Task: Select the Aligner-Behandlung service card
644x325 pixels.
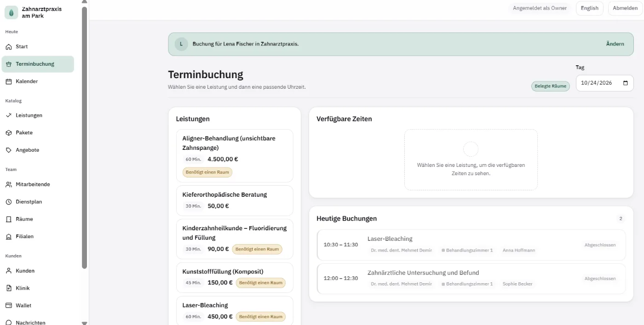Action: (235, 156)
